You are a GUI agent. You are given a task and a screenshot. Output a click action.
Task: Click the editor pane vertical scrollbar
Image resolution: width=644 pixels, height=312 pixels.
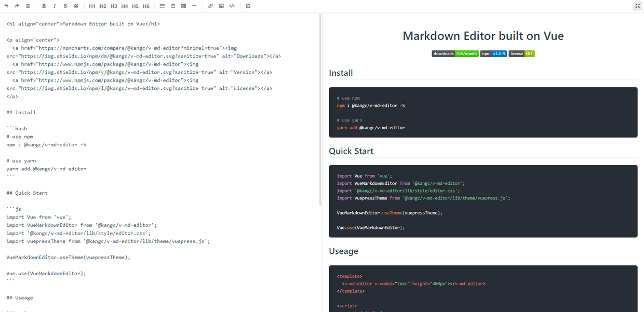[x=320, y=109]
